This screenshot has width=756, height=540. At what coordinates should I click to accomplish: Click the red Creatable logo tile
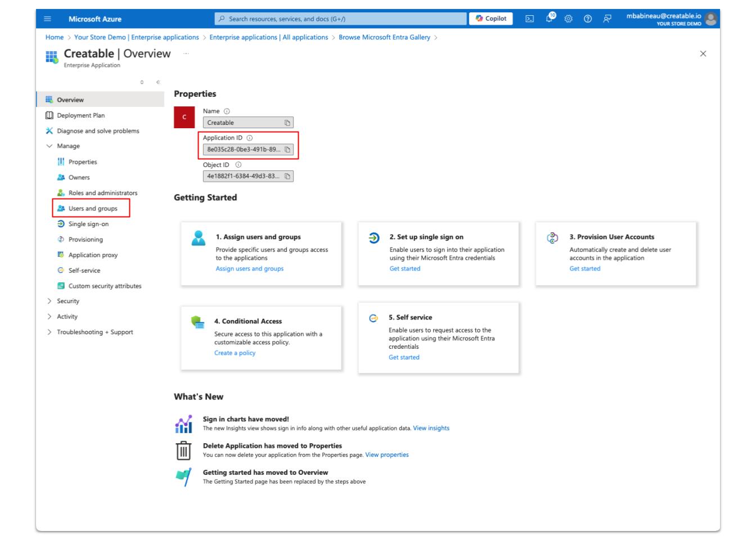[184, 117]
